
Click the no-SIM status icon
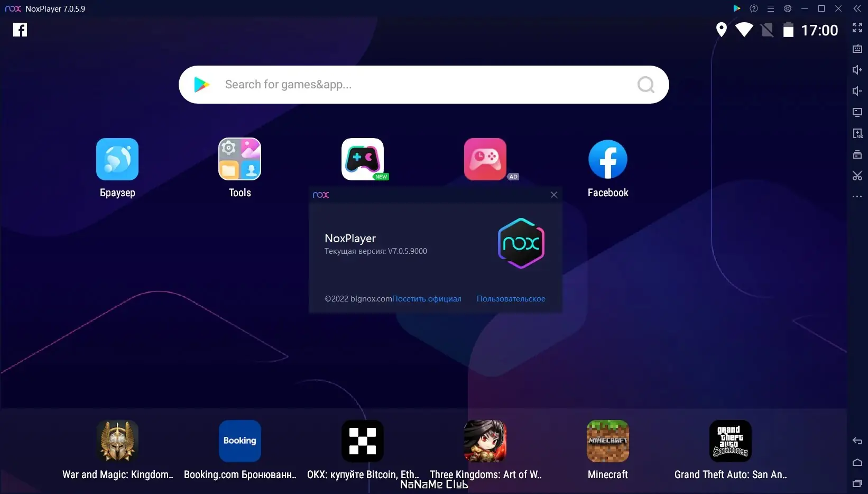(x=767, y=30)
